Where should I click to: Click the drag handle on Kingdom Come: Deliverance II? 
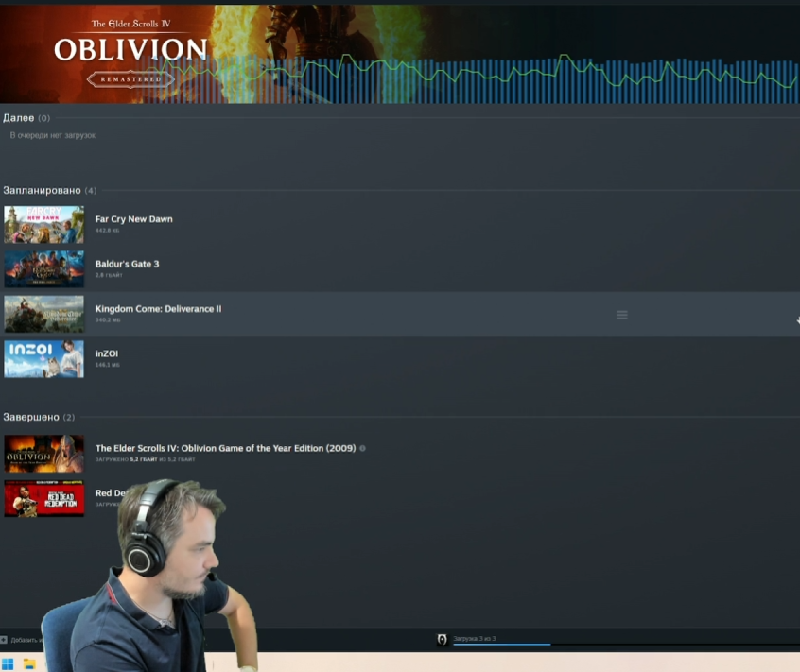click(622, 315)
